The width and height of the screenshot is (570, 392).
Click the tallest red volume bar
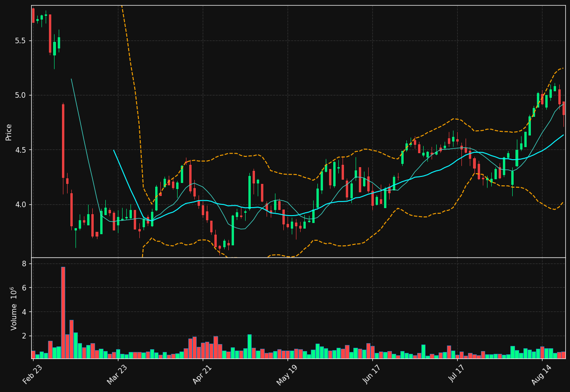pos(63,312)
